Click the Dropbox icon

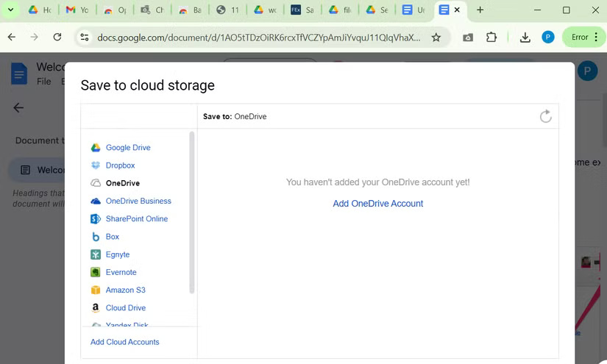[x=96, y=165]
